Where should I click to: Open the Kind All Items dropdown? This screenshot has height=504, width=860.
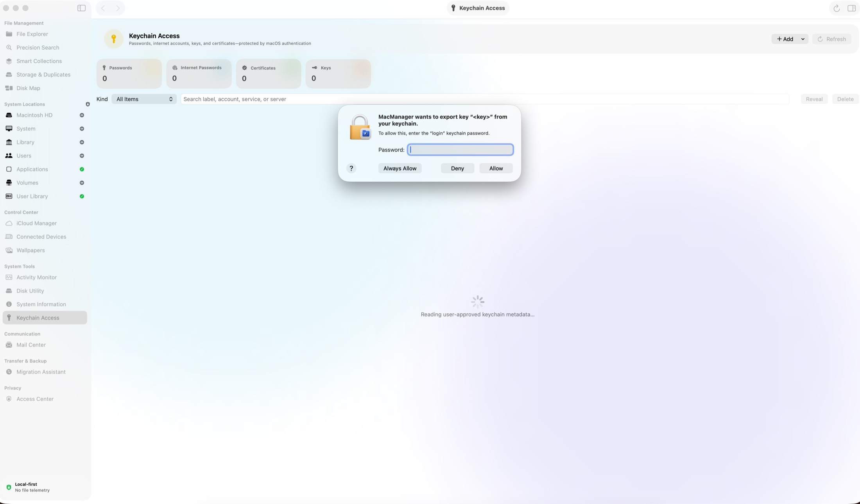pos(144,99)
